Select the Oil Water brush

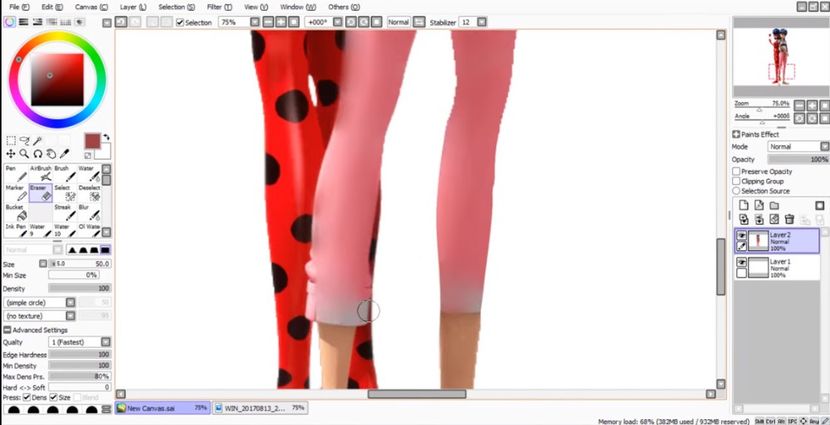(x=89, y=230)
